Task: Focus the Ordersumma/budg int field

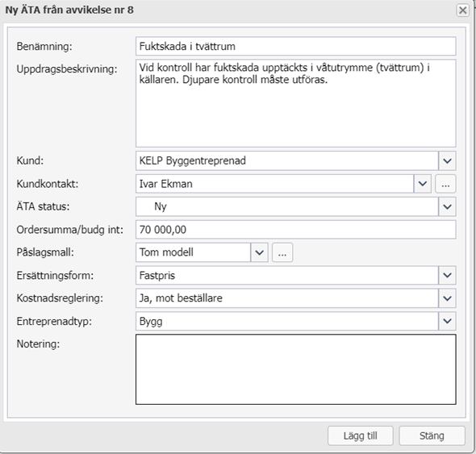Action: click(x=295, y=230)
